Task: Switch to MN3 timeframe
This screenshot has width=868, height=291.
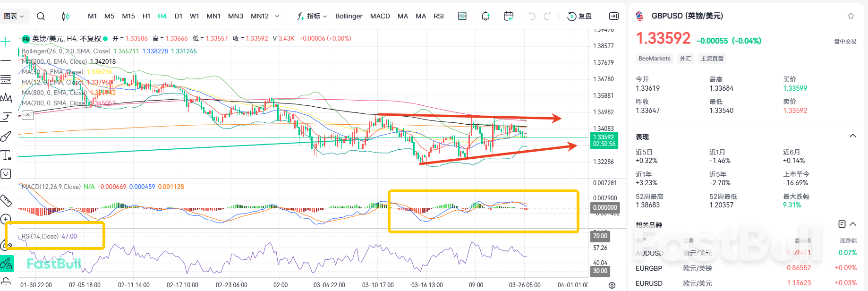Action: [x=236, y=16]
